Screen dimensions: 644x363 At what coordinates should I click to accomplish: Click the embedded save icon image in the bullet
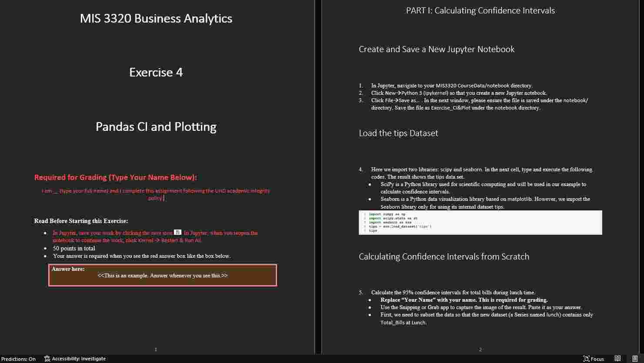coord(177,233)
